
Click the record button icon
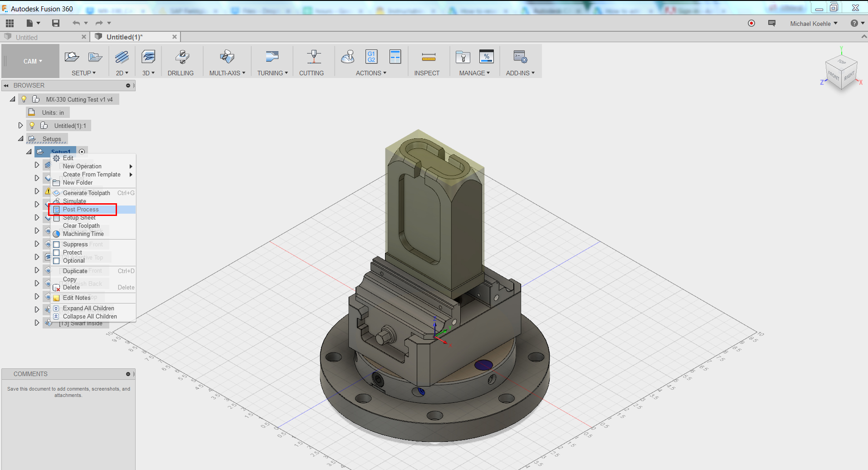pos(751,23)
